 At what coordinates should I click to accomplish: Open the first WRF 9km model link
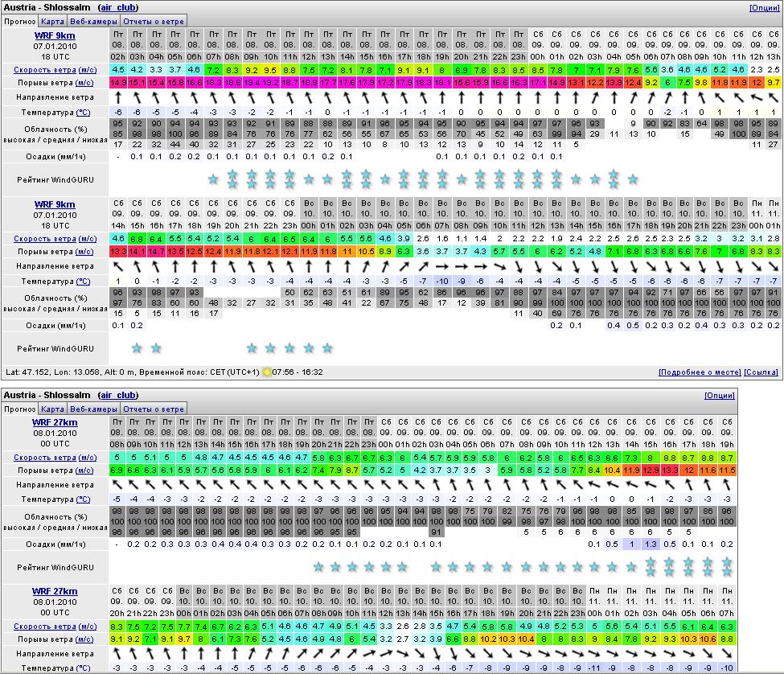pos(55,36)
